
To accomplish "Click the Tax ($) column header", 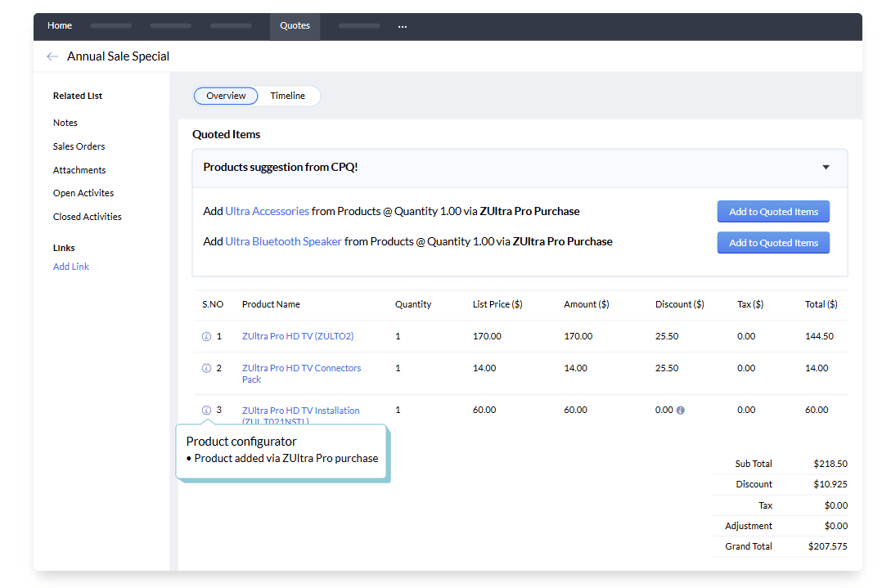I will point(749,304).
